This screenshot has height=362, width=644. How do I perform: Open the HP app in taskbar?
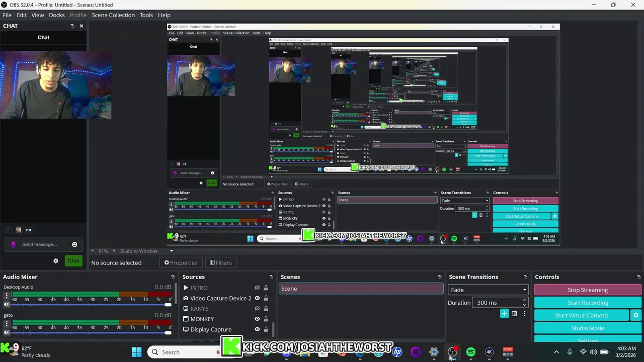[397, 352]
